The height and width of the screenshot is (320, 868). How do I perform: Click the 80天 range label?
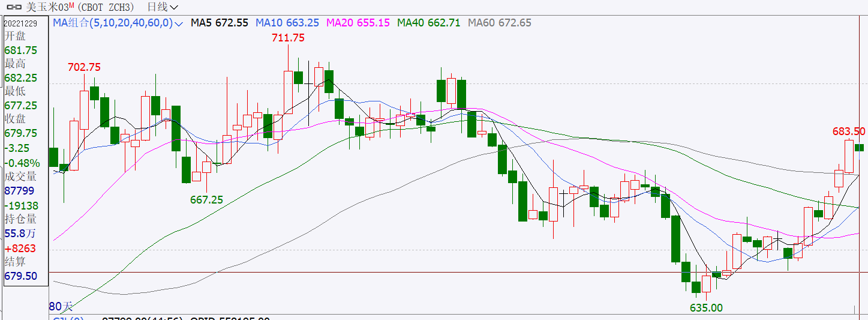click(60, 306)
